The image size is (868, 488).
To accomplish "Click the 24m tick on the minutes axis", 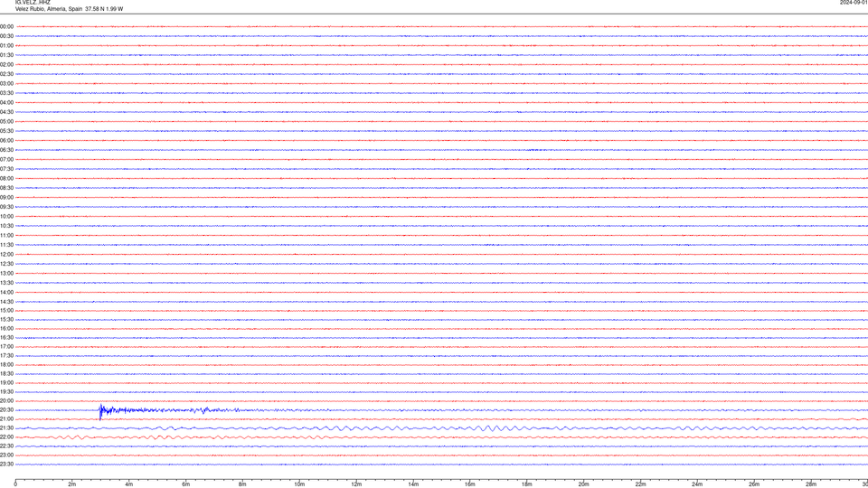I will coord(697,484).
